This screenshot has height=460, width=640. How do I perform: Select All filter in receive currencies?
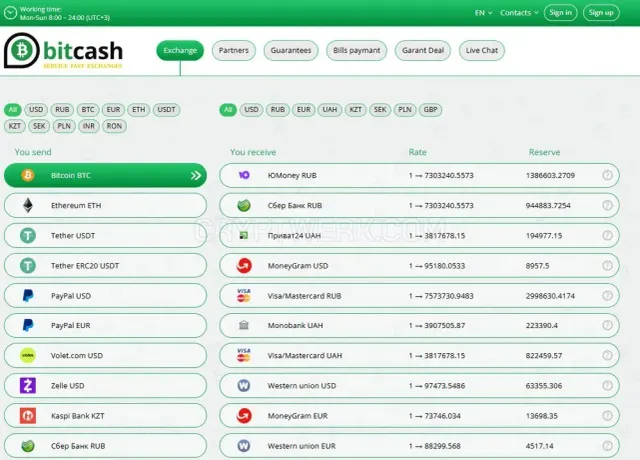228,109
